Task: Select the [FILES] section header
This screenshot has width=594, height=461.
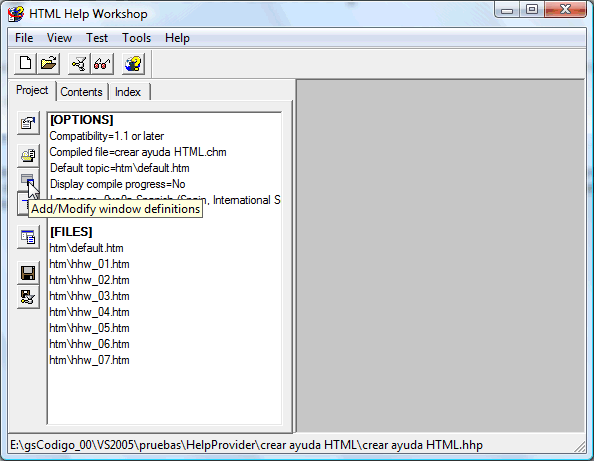Action: [71, 232]
